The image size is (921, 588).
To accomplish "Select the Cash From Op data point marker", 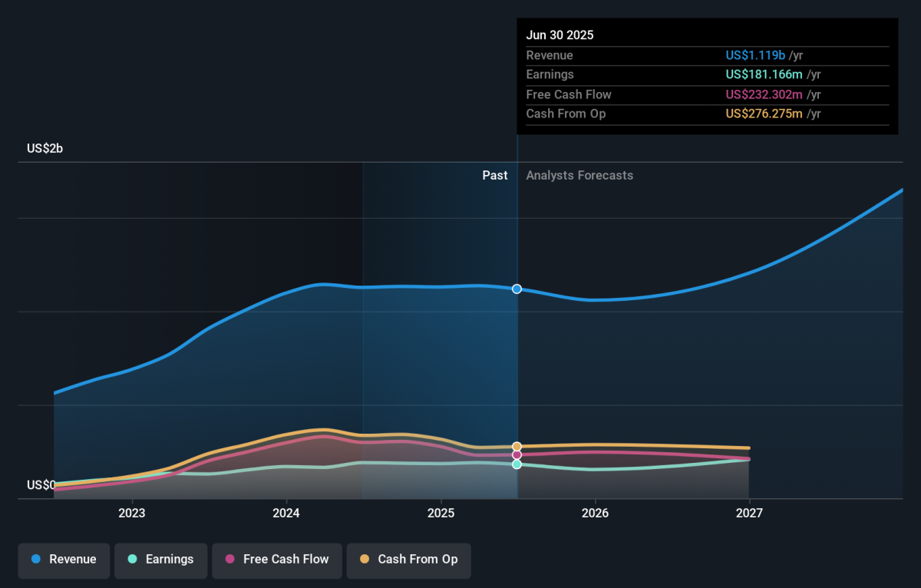I will [517, 446].
